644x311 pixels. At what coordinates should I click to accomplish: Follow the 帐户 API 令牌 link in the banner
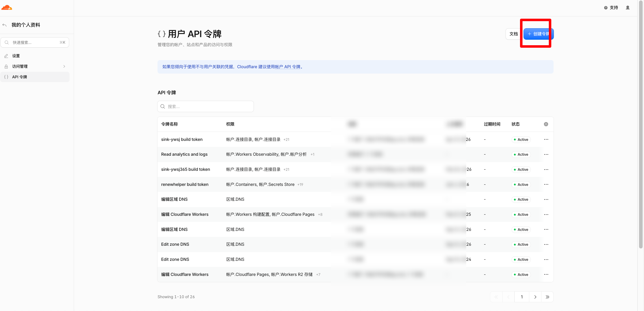(x=288, y=67)
